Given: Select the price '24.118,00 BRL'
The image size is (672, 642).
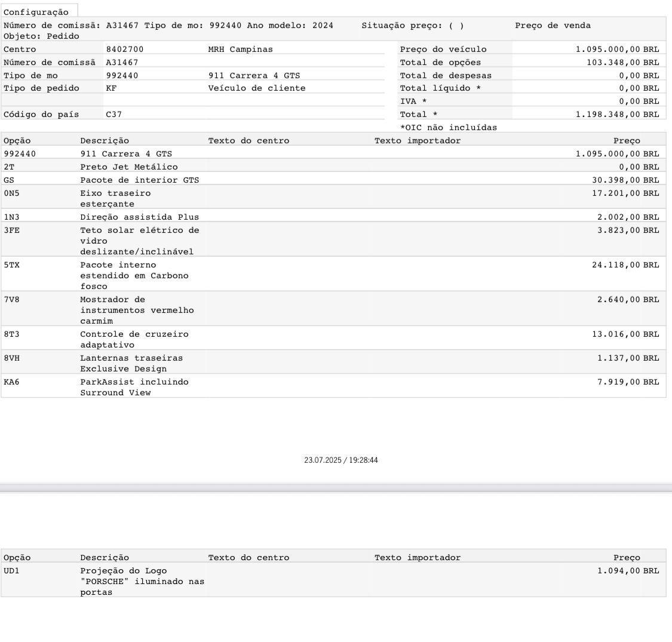Looking at the screenshot, I should [x=625, y=265].
